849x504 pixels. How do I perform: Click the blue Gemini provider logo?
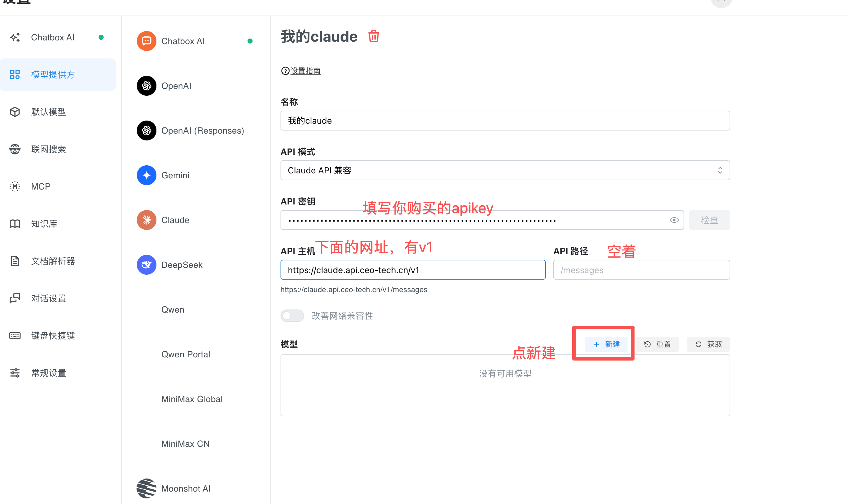pos(146,175)
